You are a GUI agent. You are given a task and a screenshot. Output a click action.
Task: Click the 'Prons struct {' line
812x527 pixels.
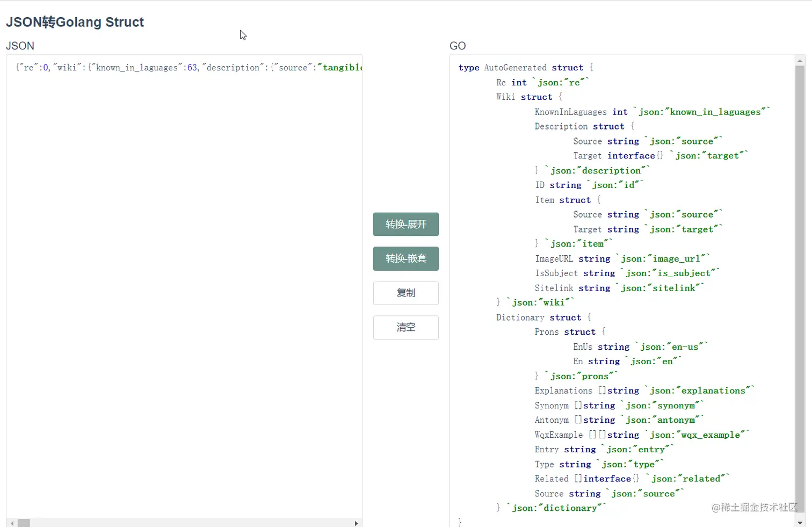tap(570, 332)
